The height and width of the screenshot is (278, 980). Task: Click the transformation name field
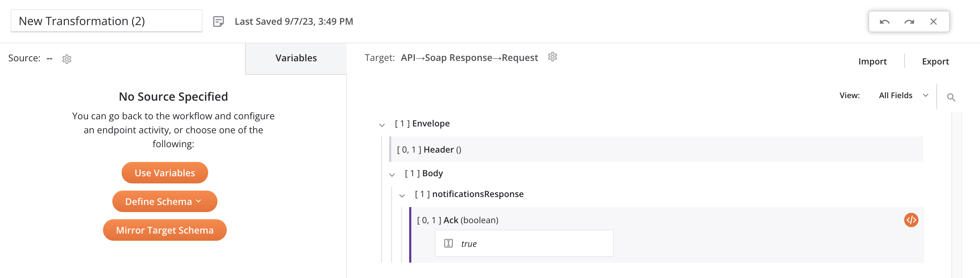click(107, 21)
